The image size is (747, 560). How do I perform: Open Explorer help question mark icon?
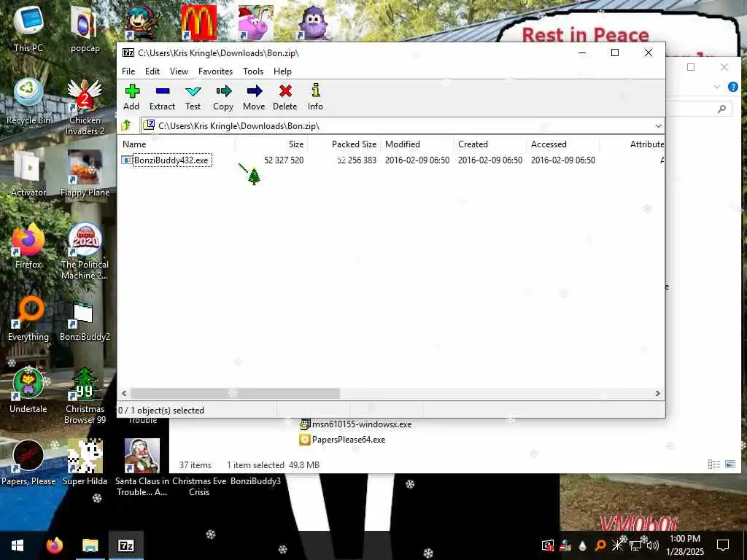click(732, 87)
